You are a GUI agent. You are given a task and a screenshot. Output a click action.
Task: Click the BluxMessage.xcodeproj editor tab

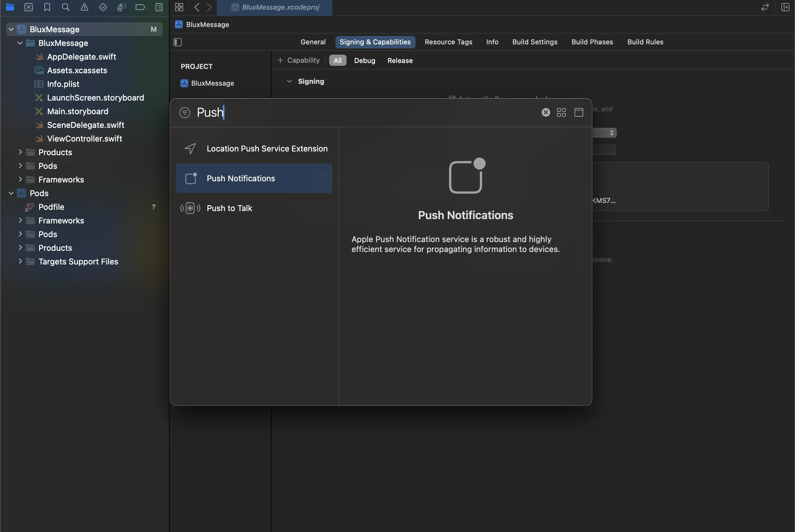coord(275,7)
